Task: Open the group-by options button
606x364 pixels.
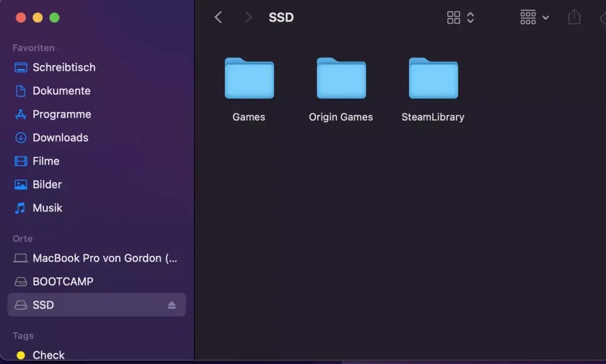Action: (528, 18)
